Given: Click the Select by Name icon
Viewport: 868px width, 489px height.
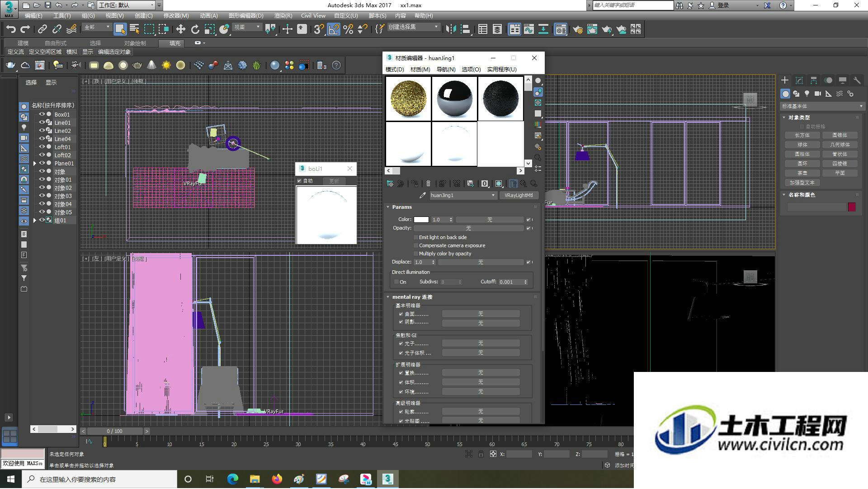Looking at the screenshot, I should [x=134, y=29].
